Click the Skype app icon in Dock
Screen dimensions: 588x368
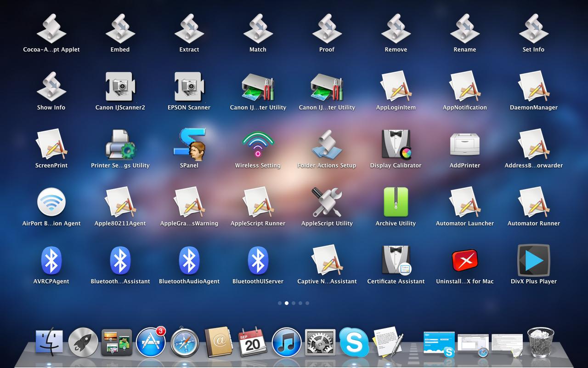[x=354, y=343]
